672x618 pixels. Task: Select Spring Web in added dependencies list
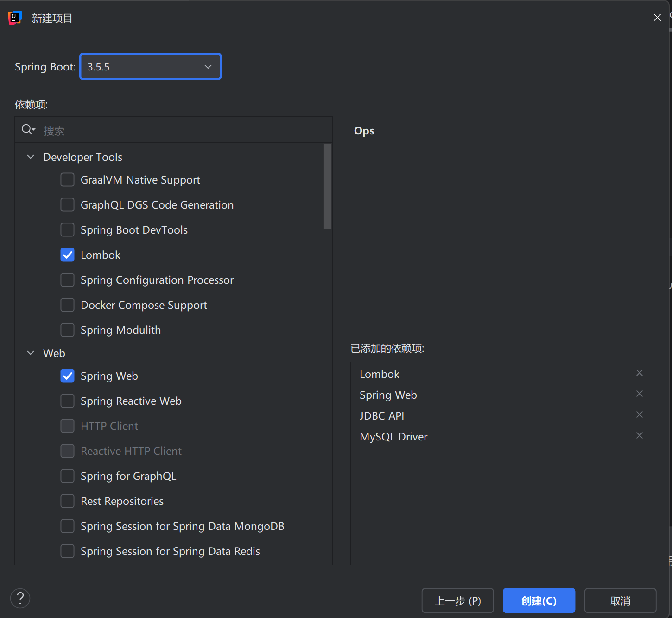[x=501, y=395]
